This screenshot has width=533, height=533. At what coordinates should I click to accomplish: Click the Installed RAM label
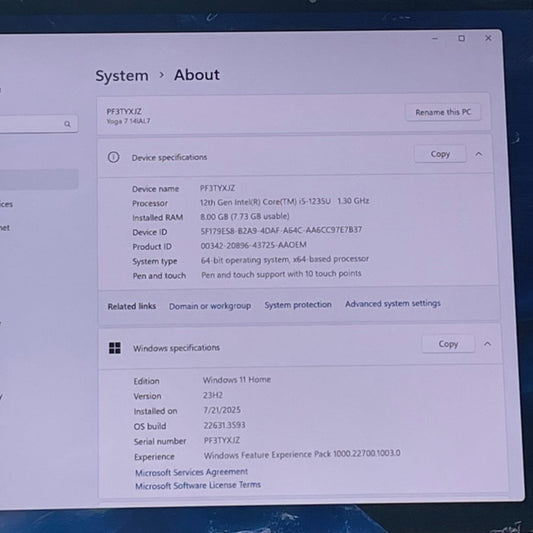[158, 218]
